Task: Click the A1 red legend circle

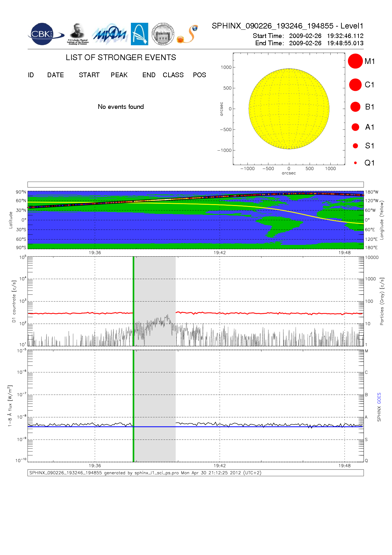Action: pos(355,127)
